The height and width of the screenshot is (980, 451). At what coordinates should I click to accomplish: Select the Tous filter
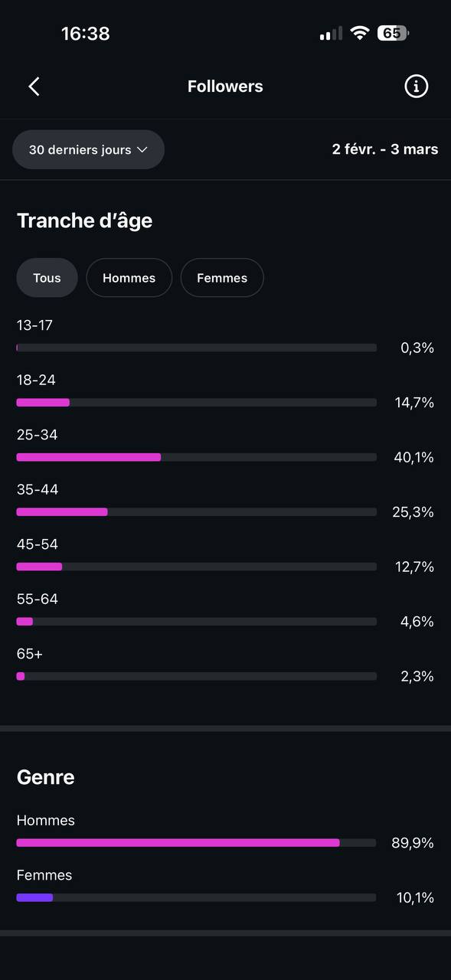point(47,277)
